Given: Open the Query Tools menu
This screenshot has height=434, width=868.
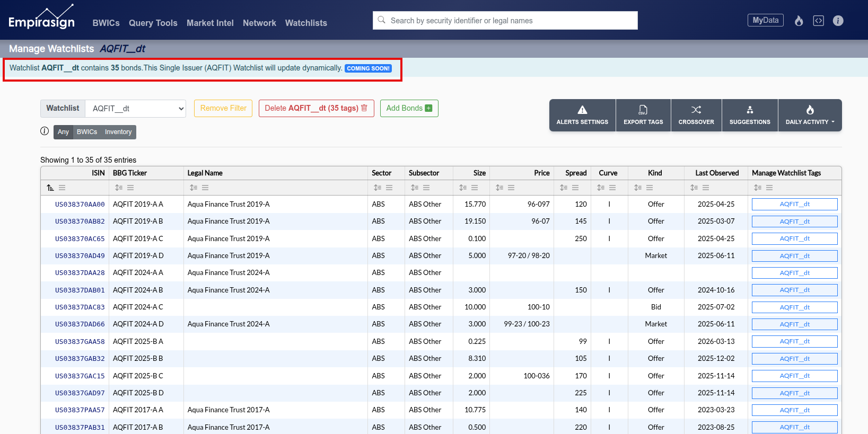Looking at the screenshot, I should tap(153, 23).
